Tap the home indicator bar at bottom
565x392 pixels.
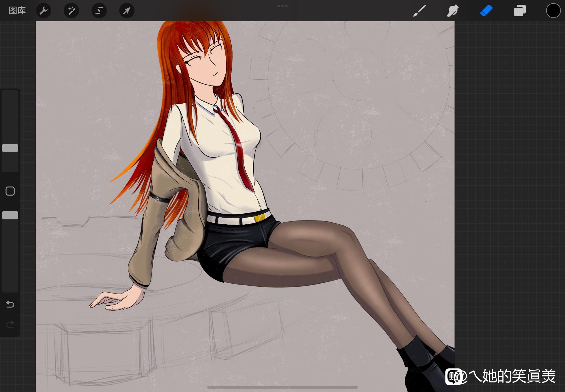click(282, 387)
